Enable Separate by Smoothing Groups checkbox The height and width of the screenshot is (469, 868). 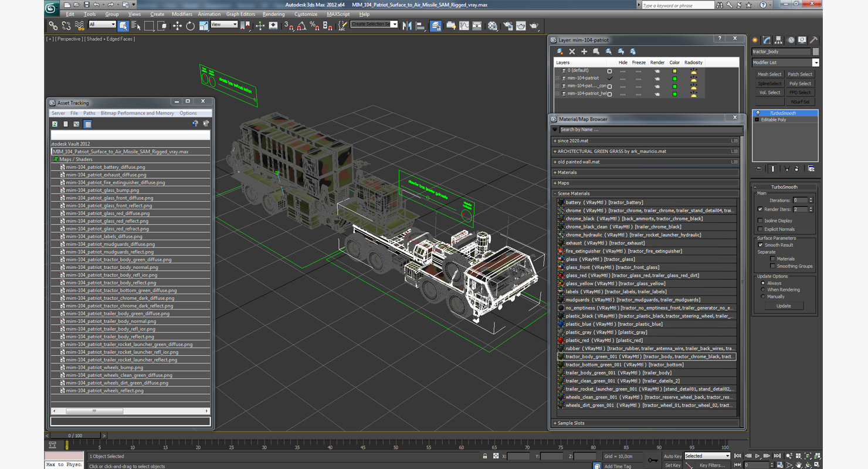point(773,266)
